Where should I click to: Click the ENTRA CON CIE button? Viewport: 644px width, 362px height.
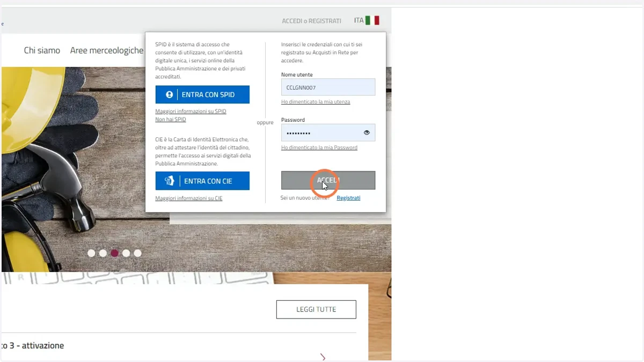(x=202, y=181)
